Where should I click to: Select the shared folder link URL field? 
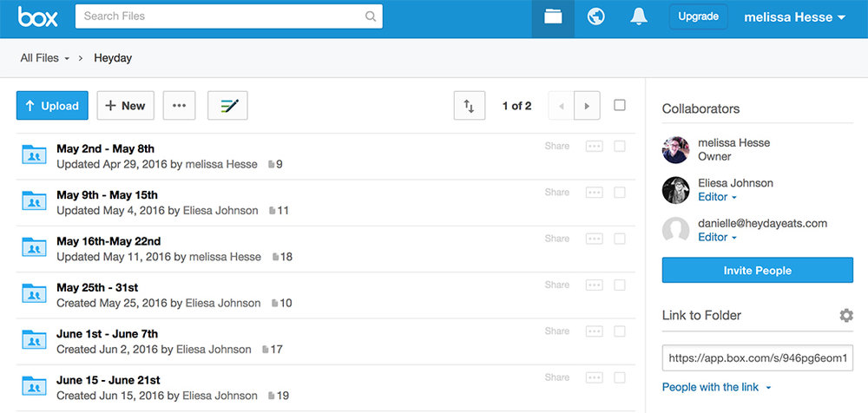pyautogui.click(x=757, y=357)
